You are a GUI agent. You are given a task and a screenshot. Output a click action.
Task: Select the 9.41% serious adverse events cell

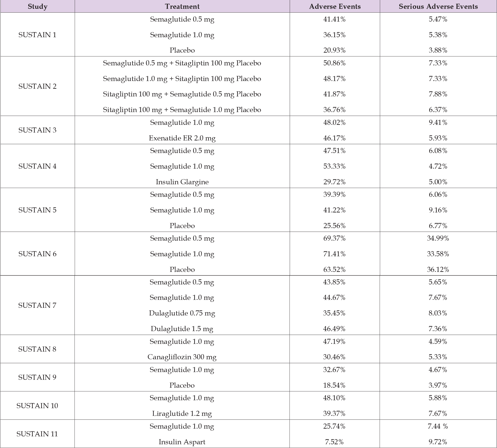[438, 122]
